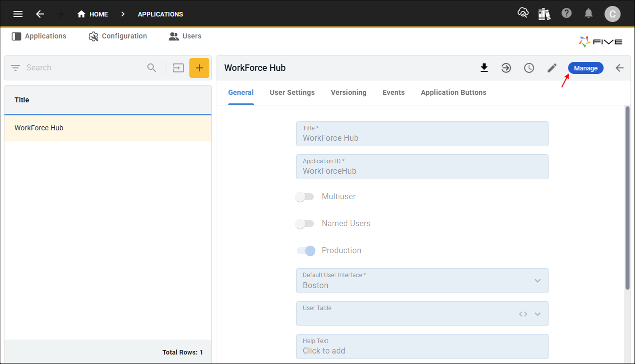Select the WorkForce Hub list row
Screen dimensions: 635x364
[108, 128]
